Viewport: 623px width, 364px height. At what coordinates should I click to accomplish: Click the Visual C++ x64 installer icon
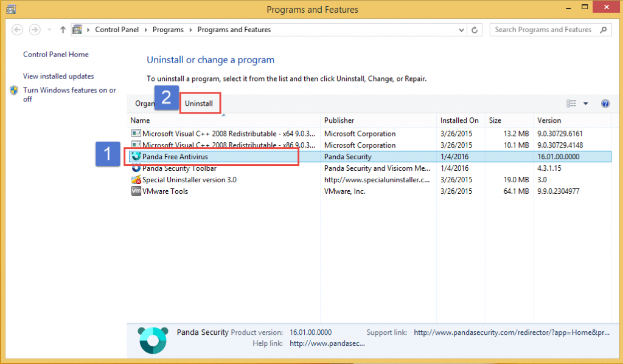coord(136,133)
